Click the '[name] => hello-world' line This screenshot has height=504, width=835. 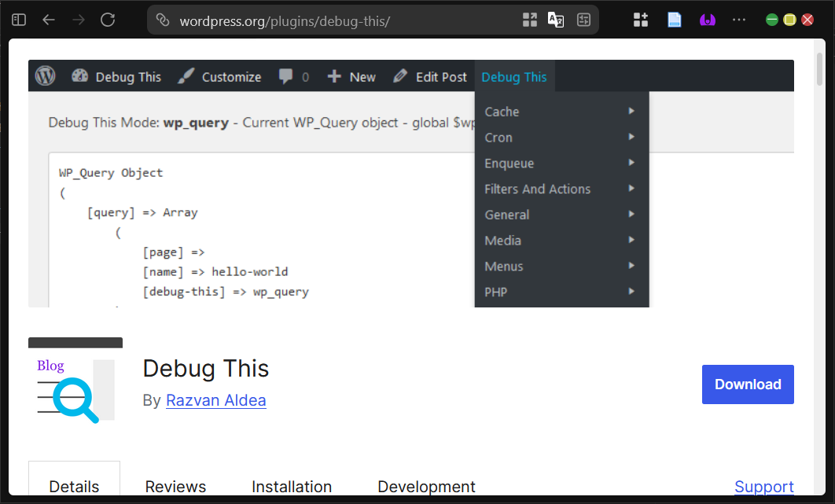click(215, 272)
